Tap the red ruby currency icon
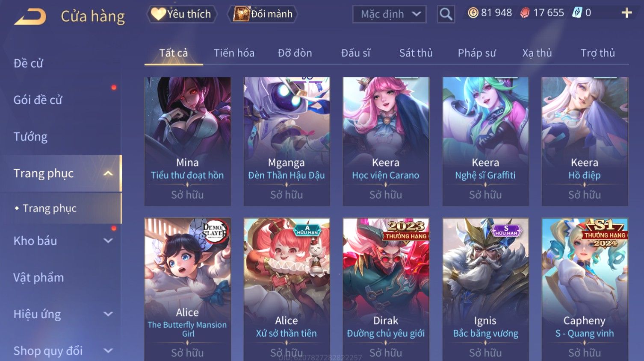This screenshot has width=644, height=361. [x=525, y=13]
